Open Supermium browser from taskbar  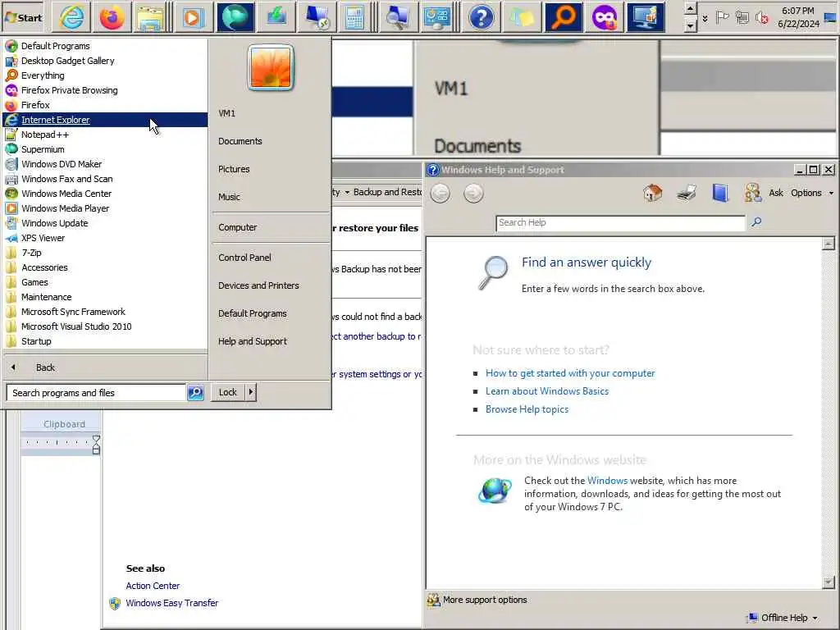235,17
